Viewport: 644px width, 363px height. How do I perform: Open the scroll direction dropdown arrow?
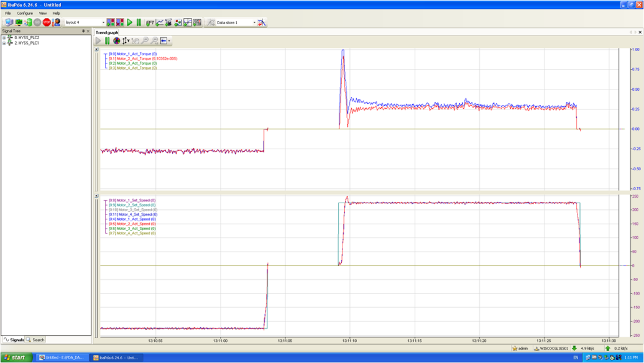pyautogui.click(x=169, y=40)
